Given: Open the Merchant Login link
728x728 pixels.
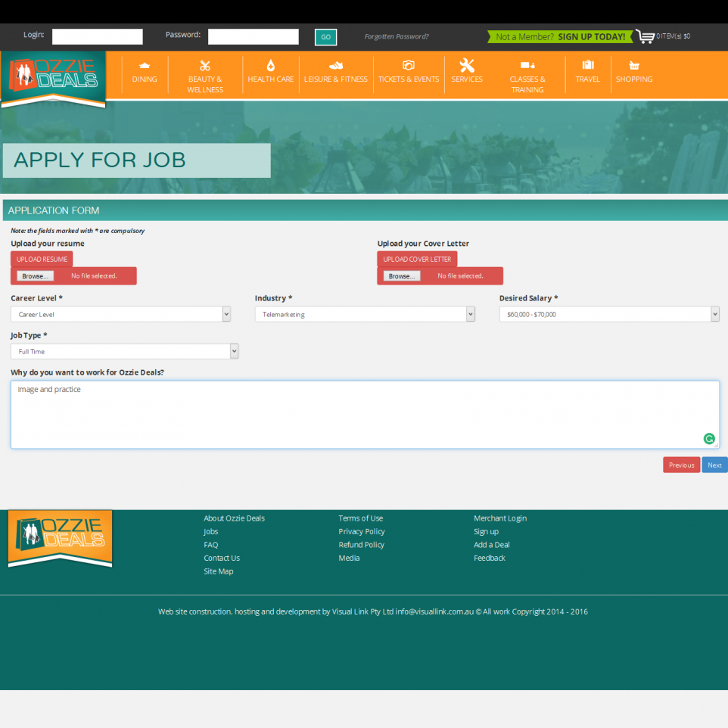Looking at the screenshot, I should click(x=500, y=518).
